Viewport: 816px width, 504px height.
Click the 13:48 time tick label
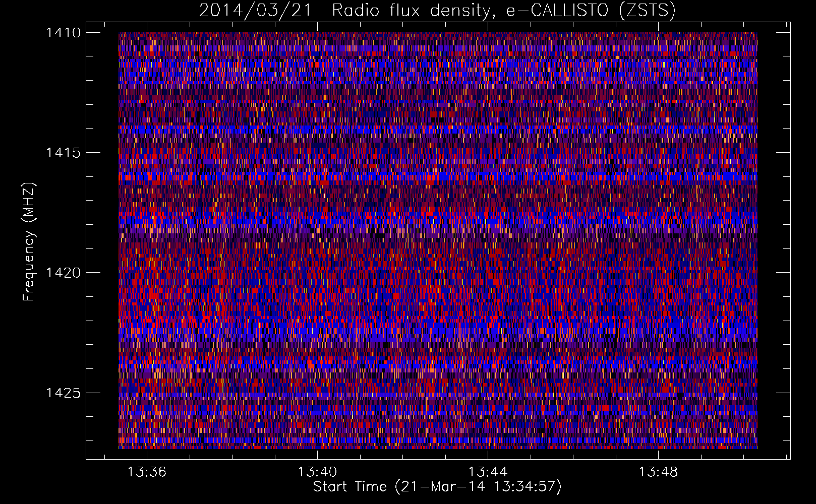[658, 472]
